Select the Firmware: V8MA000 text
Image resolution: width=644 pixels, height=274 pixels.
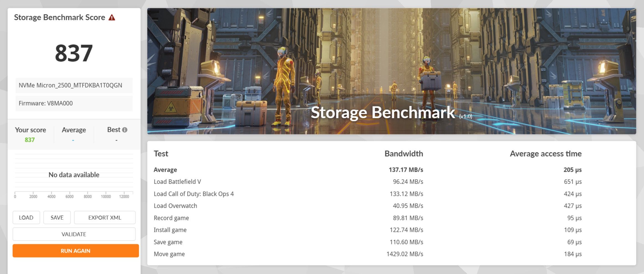[46, 103]
